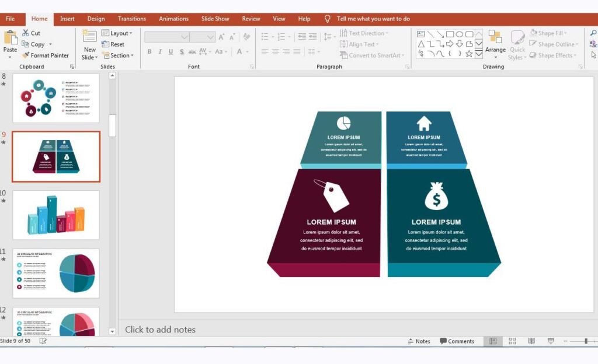Click the Comments button in status bar
The image size is (598, 364).
[457, 341]
